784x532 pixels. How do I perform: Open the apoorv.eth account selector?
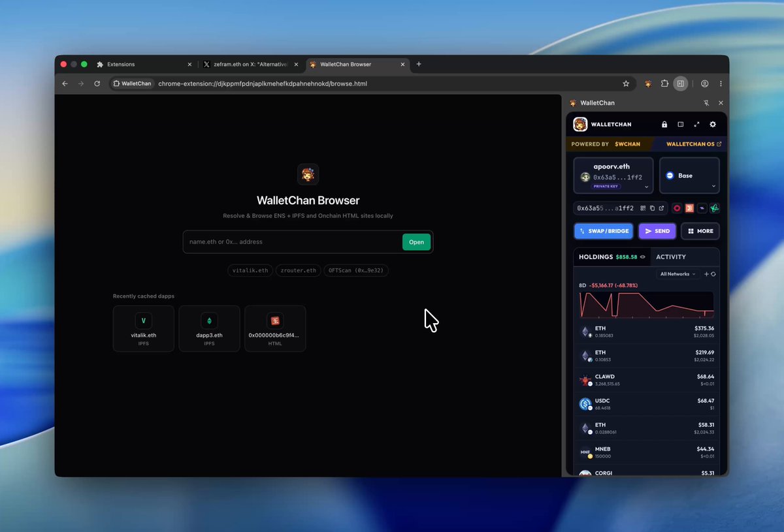click(613, 176)
